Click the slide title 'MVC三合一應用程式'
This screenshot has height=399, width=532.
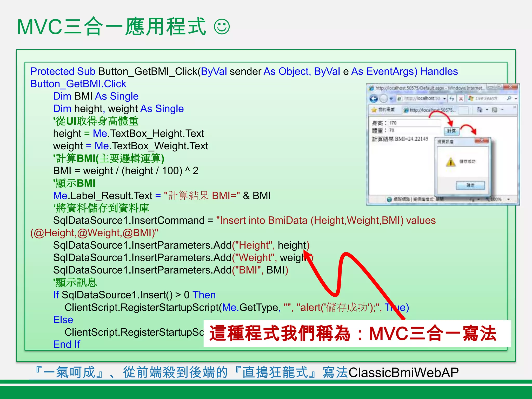coord(112,26)
